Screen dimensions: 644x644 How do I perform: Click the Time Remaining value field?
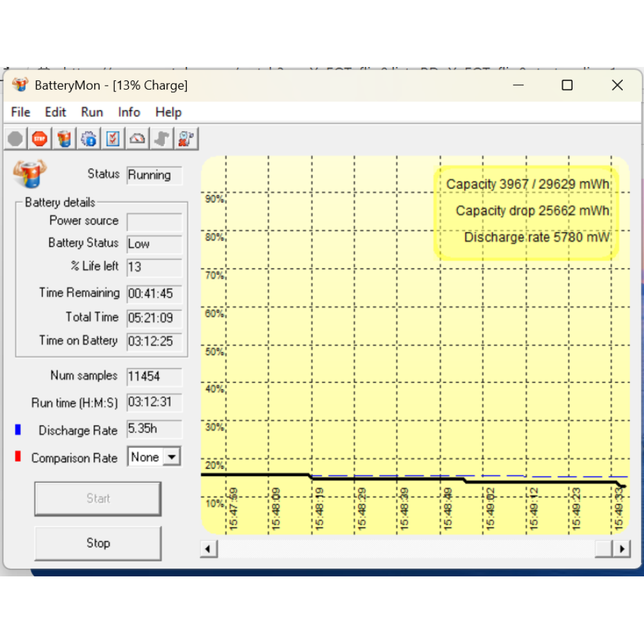click(x=154, y=294)
